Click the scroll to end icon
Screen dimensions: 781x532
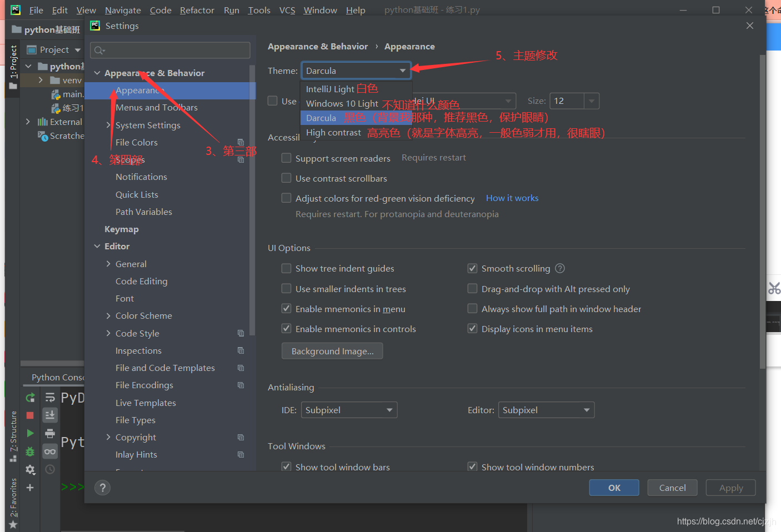(50, 415)
